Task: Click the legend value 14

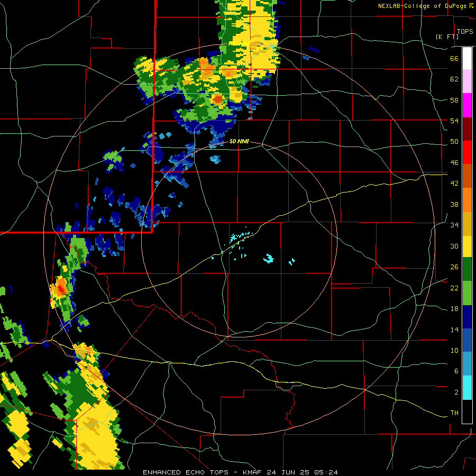Action: coord(454,329)
